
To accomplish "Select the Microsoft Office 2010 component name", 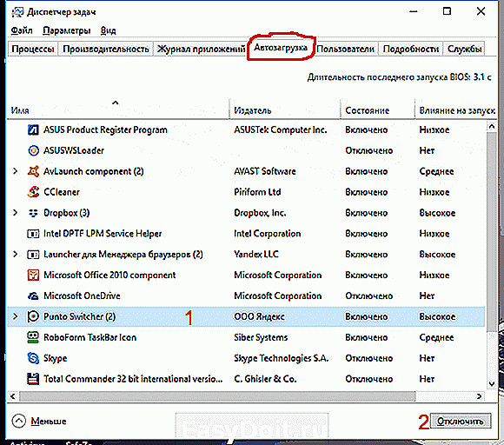I will tap(109, 276).
